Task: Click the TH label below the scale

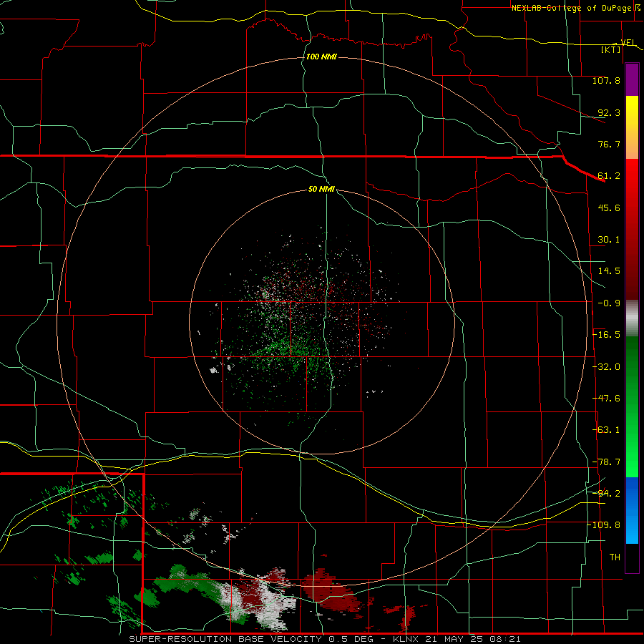Action: point(615,557)
